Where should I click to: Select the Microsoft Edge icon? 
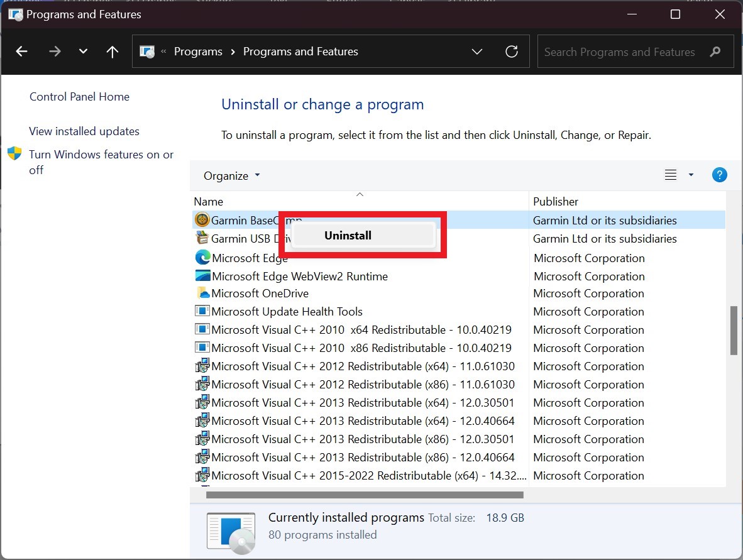point(203,257)
